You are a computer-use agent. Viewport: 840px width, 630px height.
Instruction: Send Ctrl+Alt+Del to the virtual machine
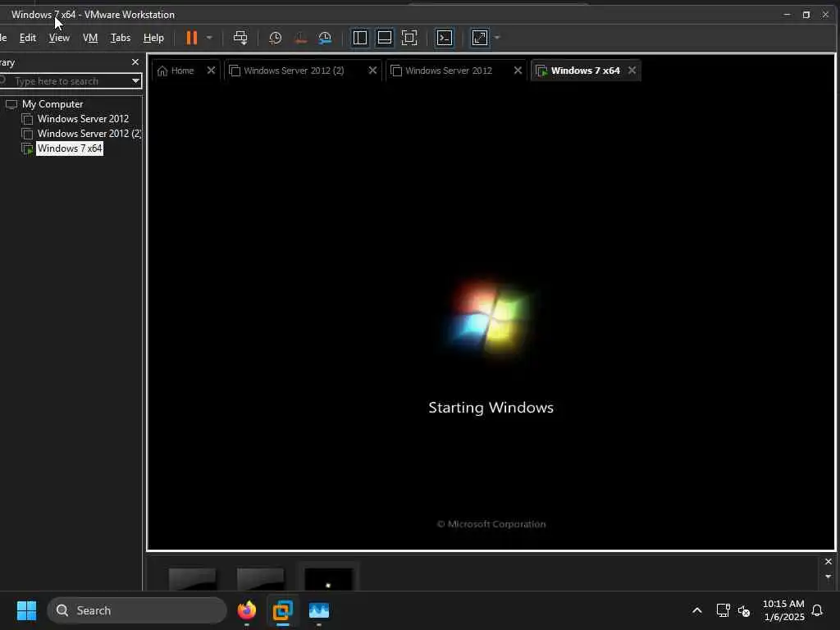point(240,38)
